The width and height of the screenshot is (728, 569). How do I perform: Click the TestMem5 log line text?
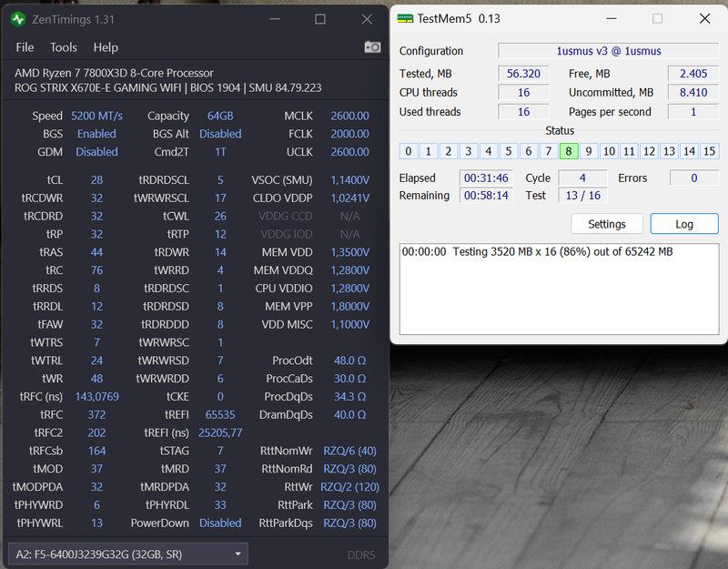(x=537, y=252)
